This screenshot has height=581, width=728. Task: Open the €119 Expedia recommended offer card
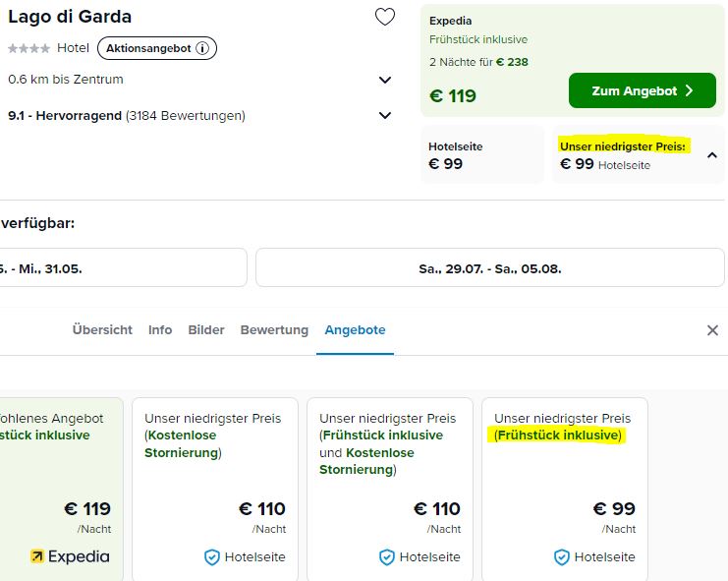tap(61, 488)
